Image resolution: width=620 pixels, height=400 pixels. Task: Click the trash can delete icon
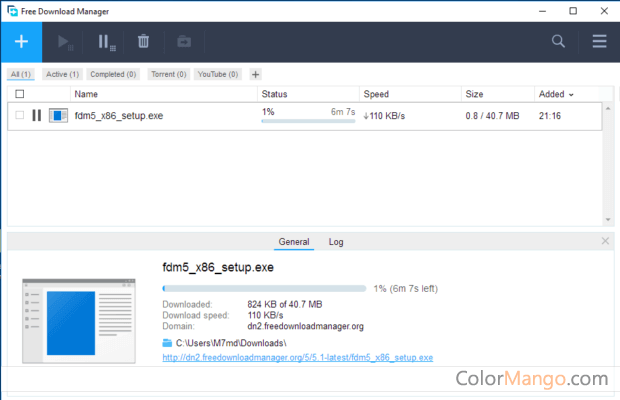tap(144, 42)
